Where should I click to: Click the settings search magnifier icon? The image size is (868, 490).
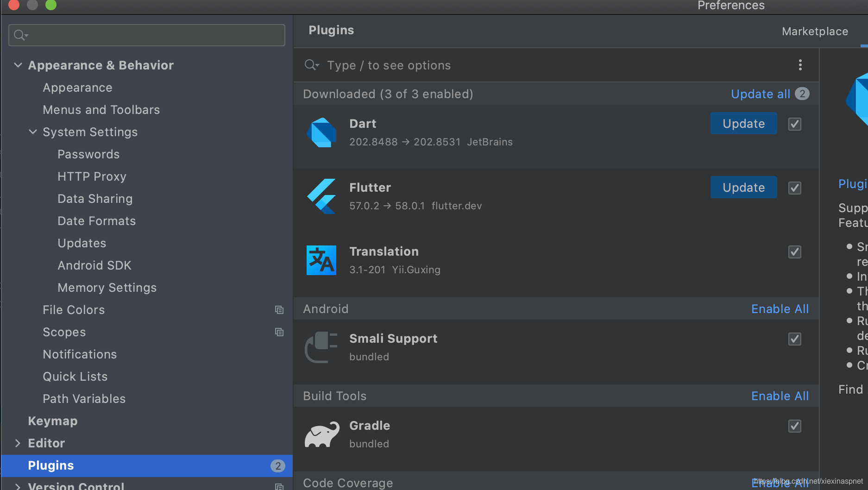pos(21,35)
